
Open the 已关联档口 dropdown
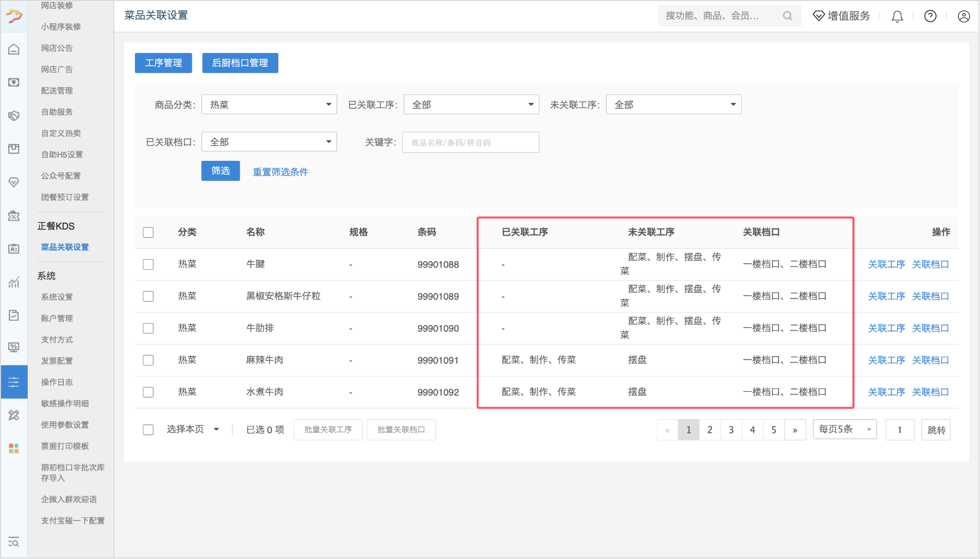[269, 142]
